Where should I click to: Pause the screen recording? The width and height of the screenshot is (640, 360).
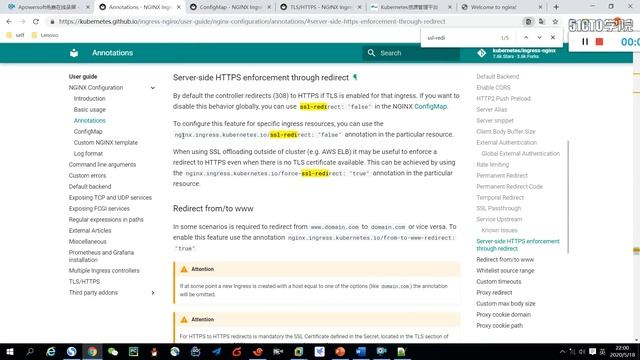coord(585,42)
